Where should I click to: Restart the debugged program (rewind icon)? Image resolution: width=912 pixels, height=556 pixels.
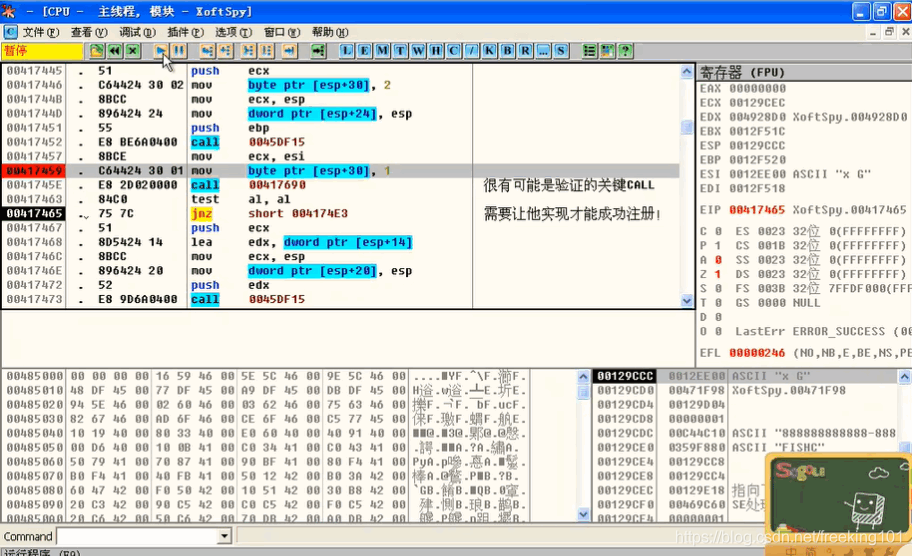(x=115, y=51)
